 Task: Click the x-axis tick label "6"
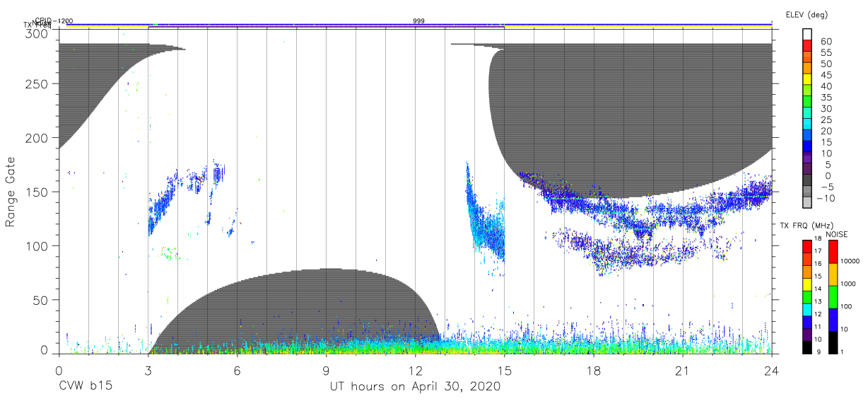[237, 371]
